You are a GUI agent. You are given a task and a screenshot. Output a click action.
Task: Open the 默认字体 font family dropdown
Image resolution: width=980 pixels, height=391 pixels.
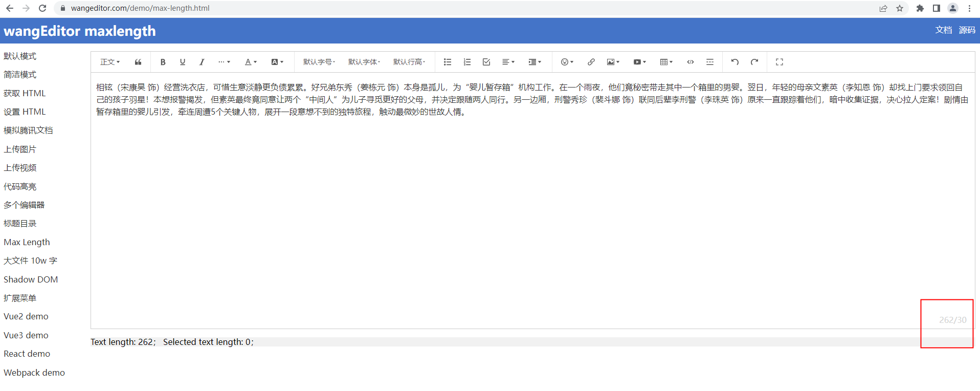tap(364, 62)
